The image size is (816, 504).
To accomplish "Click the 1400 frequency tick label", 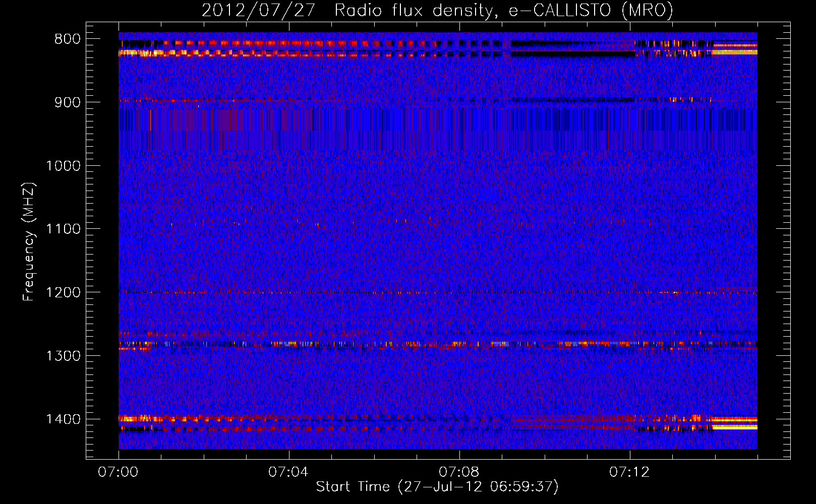I will (x=63, y=419).
